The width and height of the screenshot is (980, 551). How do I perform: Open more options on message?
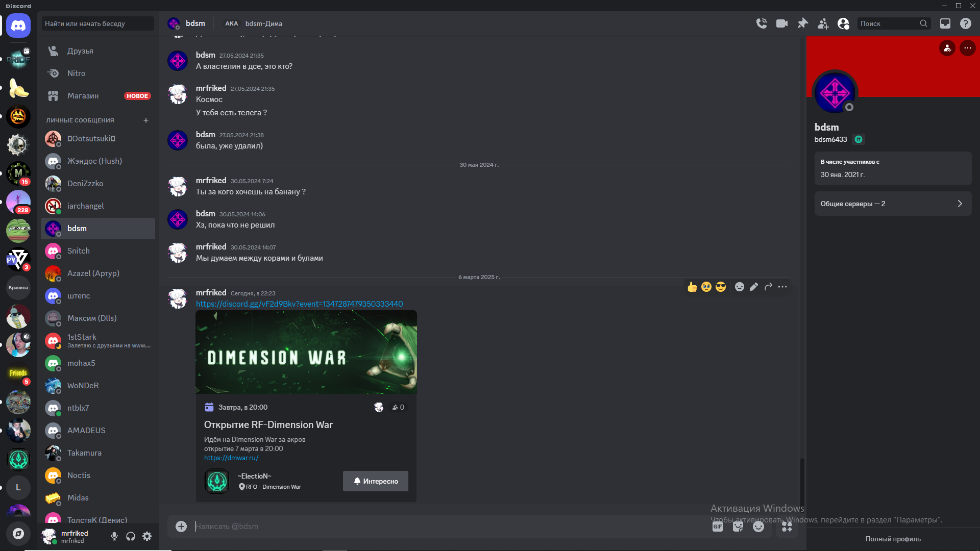tap(782, 287)
